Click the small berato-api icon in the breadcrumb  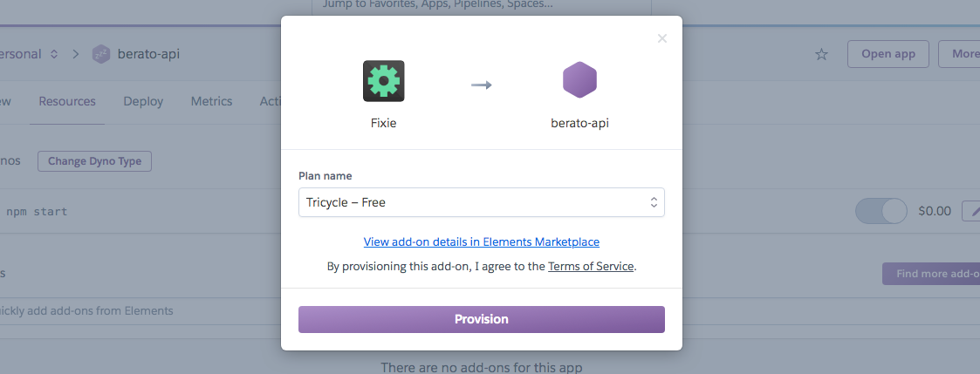click(101, 54)
